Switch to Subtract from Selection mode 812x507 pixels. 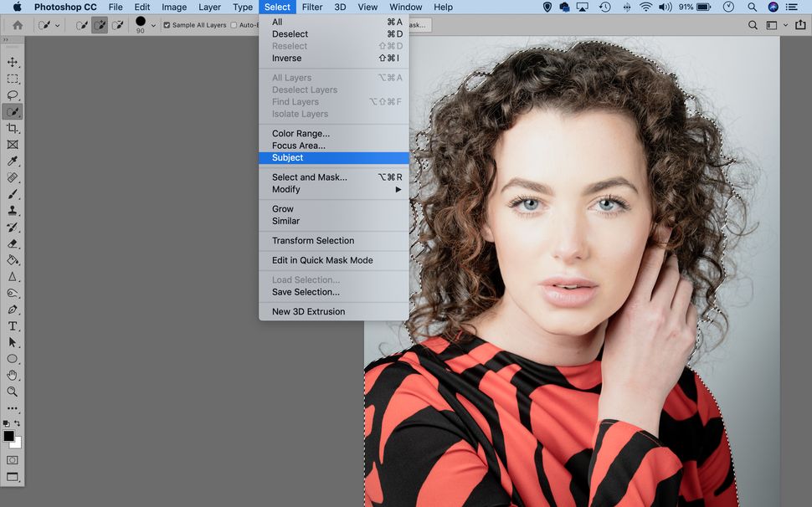117,25
